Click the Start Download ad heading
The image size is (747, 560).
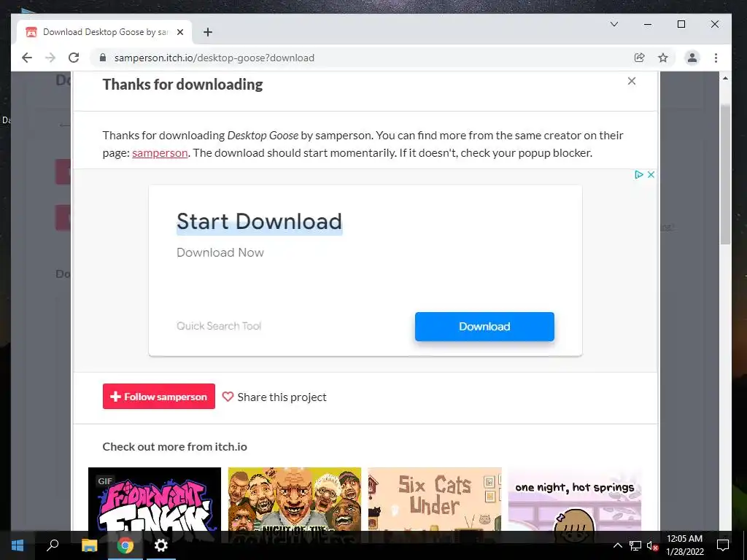[x=259, y=222]
